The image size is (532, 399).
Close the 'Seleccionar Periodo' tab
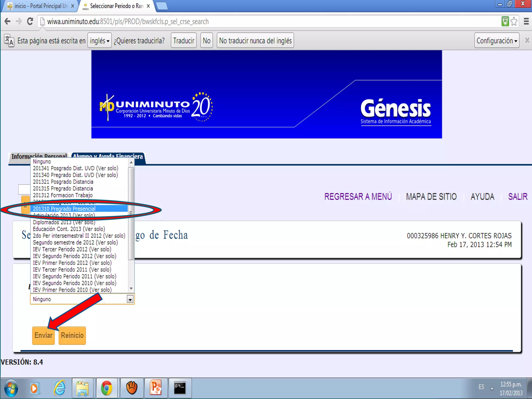pos(148,6)
